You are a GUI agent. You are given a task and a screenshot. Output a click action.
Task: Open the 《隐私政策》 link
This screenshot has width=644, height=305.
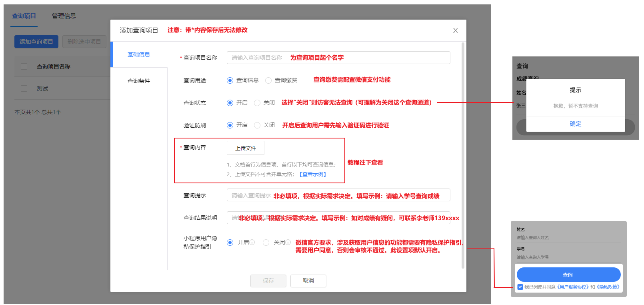coord(608,287)
